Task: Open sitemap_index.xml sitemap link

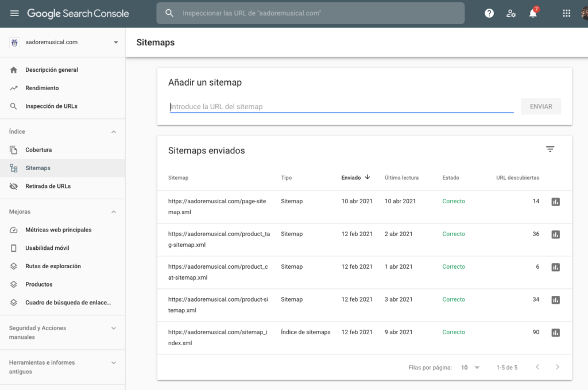Action: point(218,338)
